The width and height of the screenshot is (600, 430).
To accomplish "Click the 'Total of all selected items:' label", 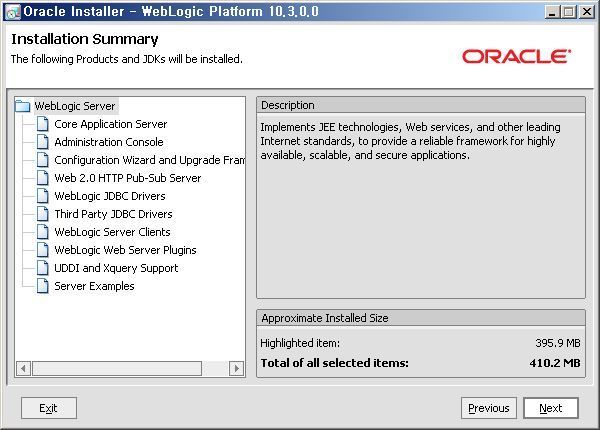I will coord(334,363).
